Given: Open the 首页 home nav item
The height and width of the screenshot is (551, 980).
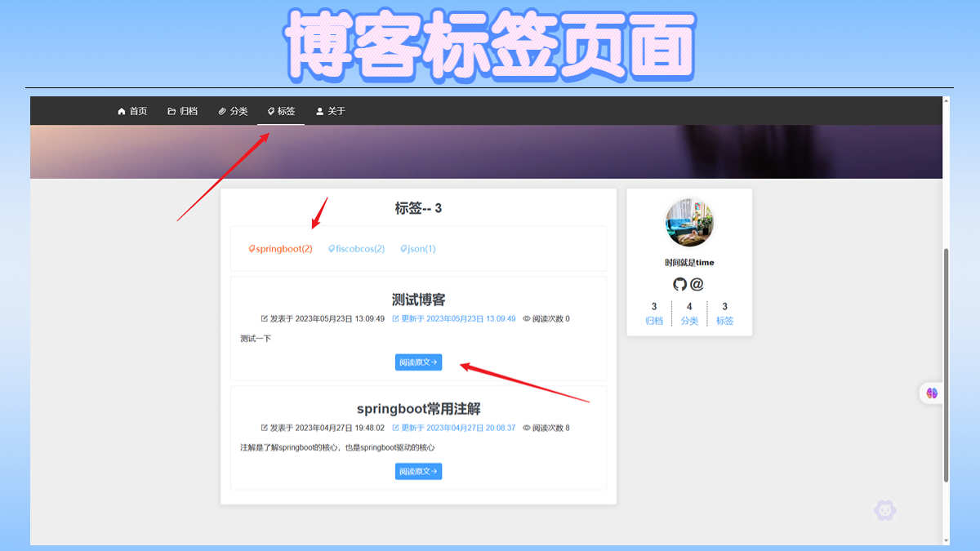Looking at the screenshot, I should (x=132, y=111).
